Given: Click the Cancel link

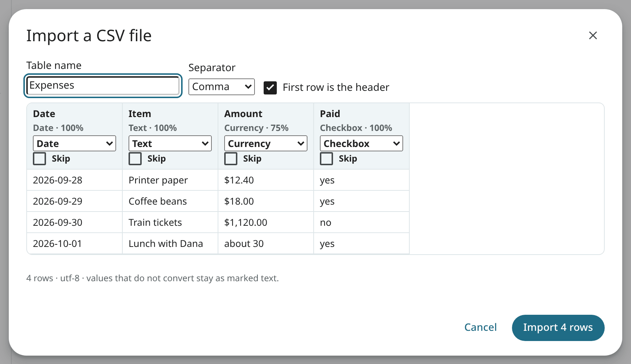Looking at the screenshot, I should pos(481,328).
